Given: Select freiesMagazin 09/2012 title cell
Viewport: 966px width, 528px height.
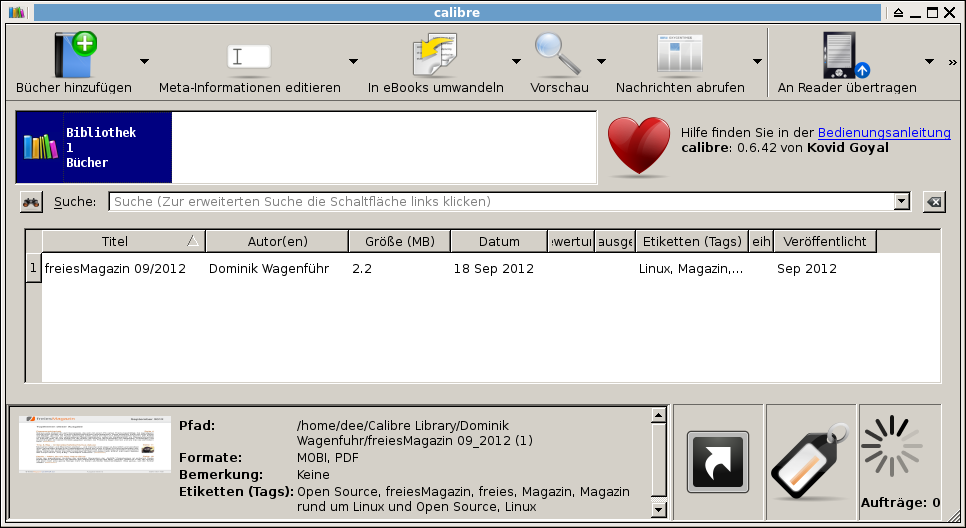Looking at the screenshot, I should point(123,269).
